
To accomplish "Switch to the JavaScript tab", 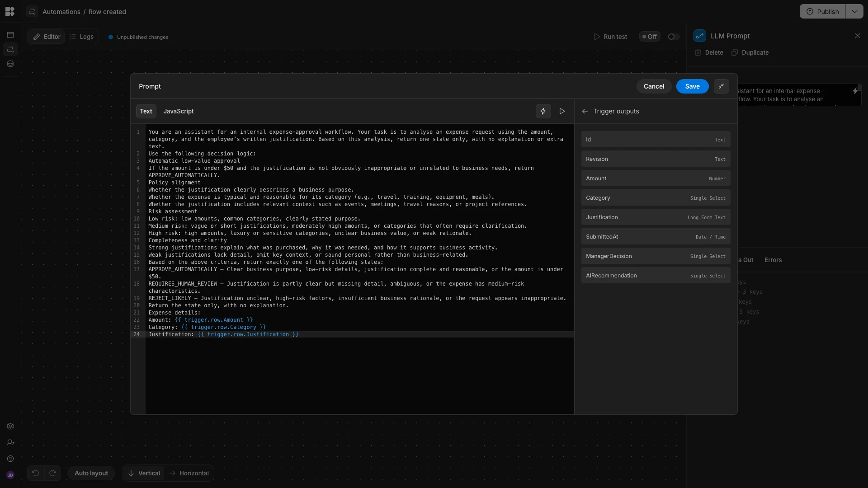I will point(178,111).
